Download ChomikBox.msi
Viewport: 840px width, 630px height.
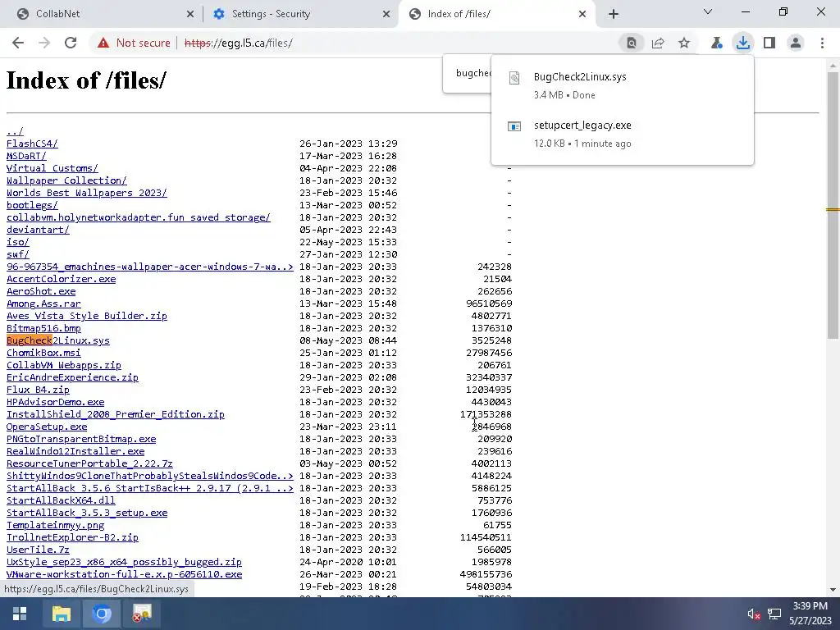point(43,353)
